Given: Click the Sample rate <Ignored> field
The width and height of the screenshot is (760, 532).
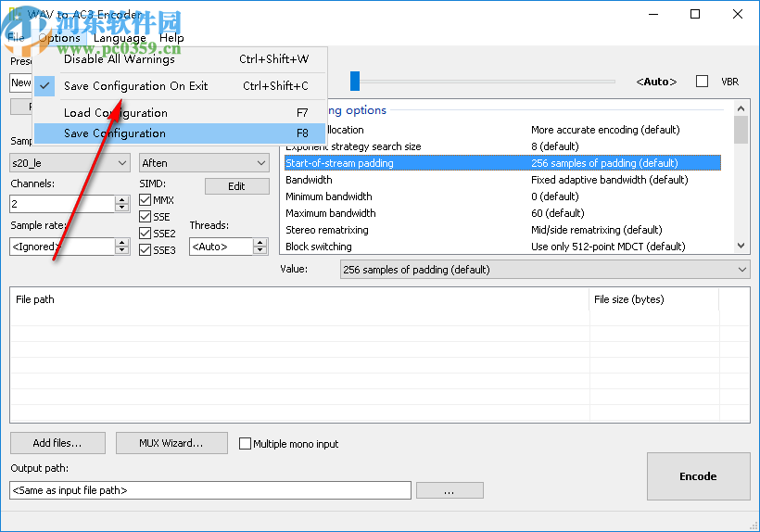Looking at the screenshot, I should (x=62, y=247).
